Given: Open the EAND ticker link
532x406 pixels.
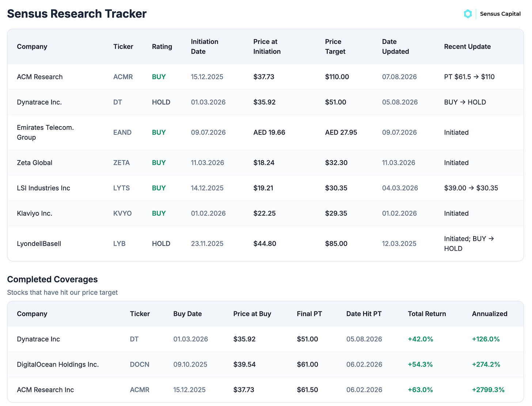Looking at the screenshot, I should (x=122, y=132).
